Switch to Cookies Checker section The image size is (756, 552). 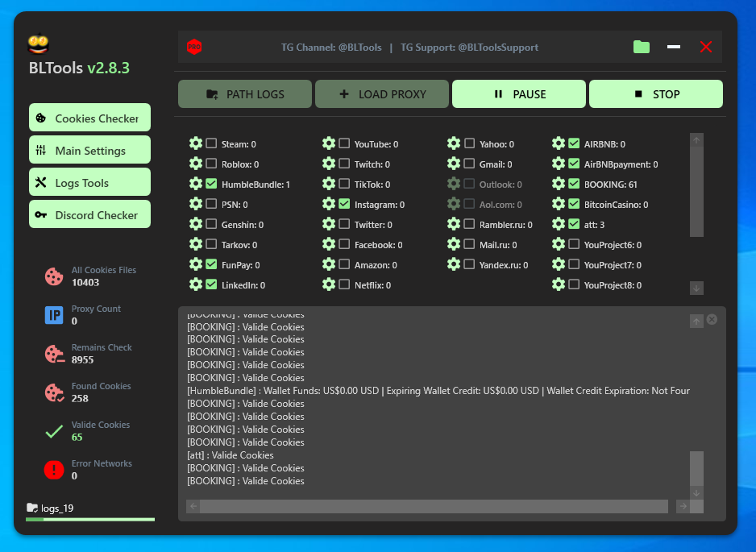[89, 118]
